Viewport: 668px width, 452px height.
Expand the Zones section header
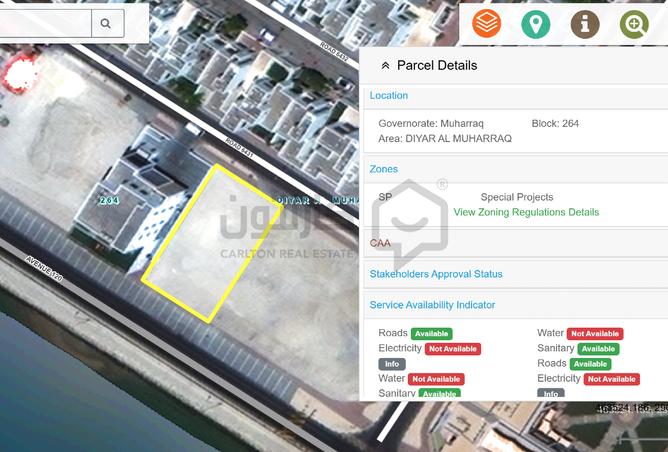click(x=384, y=170)
